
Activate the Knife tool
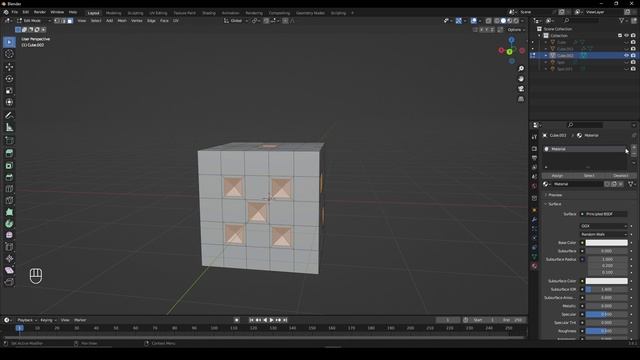(9, 200)
